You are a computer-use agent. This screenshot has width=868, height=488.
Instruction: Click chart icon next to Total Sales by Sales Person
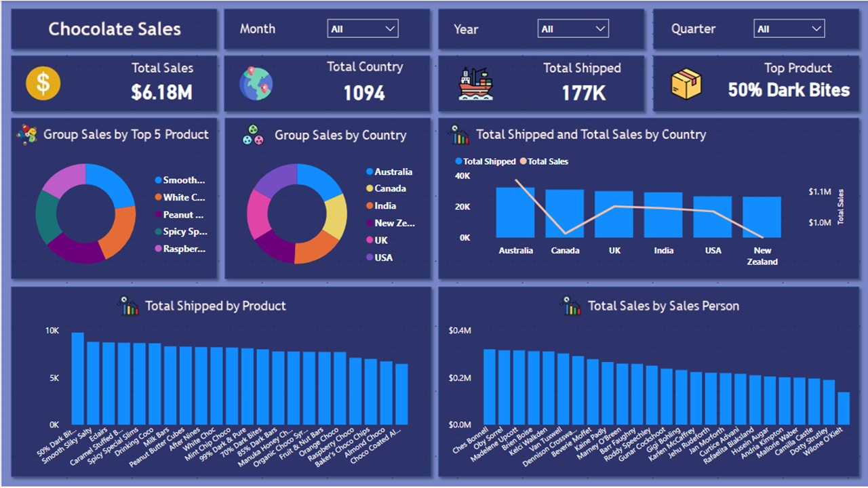(x=570, y=306)
